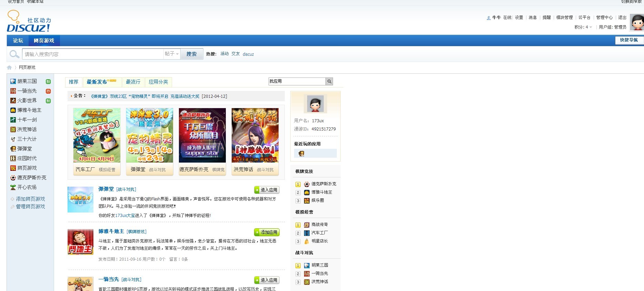Screen dimensions: 644x291
Task: Open 洪荒神话 icon in left sidebar
Action: click(x=13, y=129)
